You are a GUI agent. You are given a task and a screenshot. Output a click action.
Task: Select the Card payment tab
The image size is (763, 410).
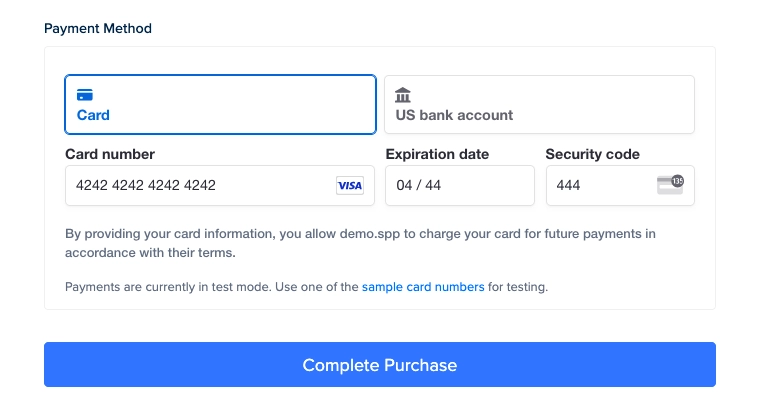(220, 105)
